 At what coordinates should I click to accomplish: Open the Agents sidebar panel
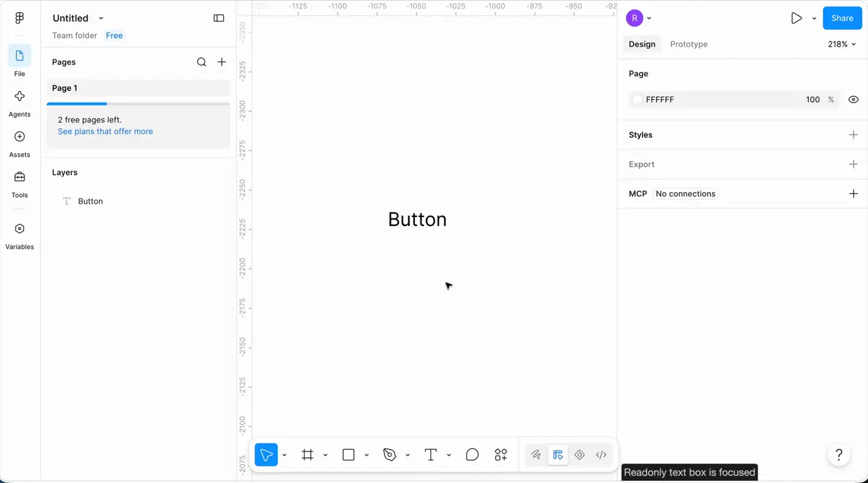tap(20, 96)
